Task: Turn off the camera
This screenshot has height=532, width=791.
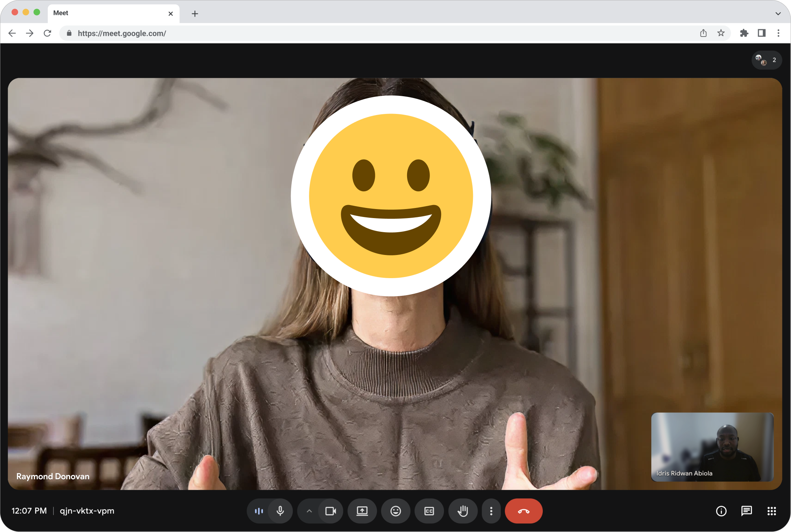Action: pos(331,511)
